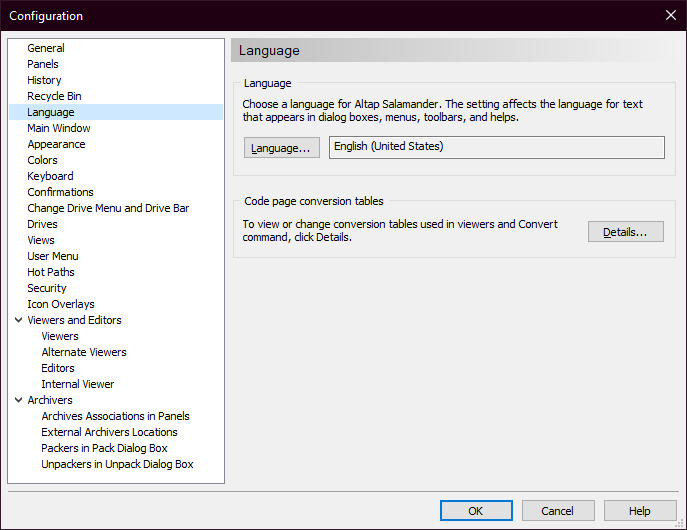Close the Configuration window
This screenshot has height=530, width=687.
click(x=670, y=15)
